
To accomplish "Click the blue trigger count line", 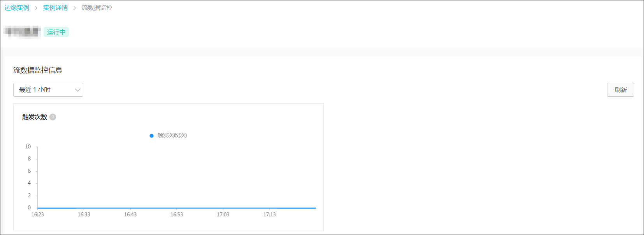I will (x=177, y=208).
